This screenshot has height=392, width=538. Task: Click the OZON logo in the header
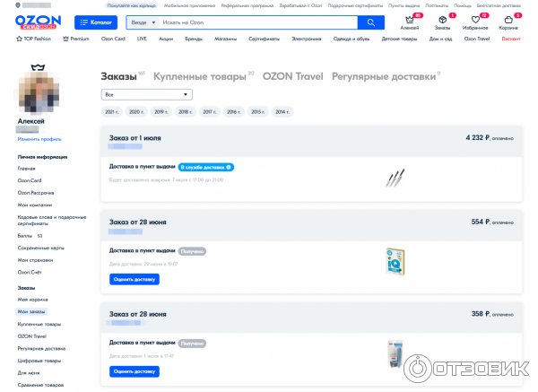tap(37, 20)
